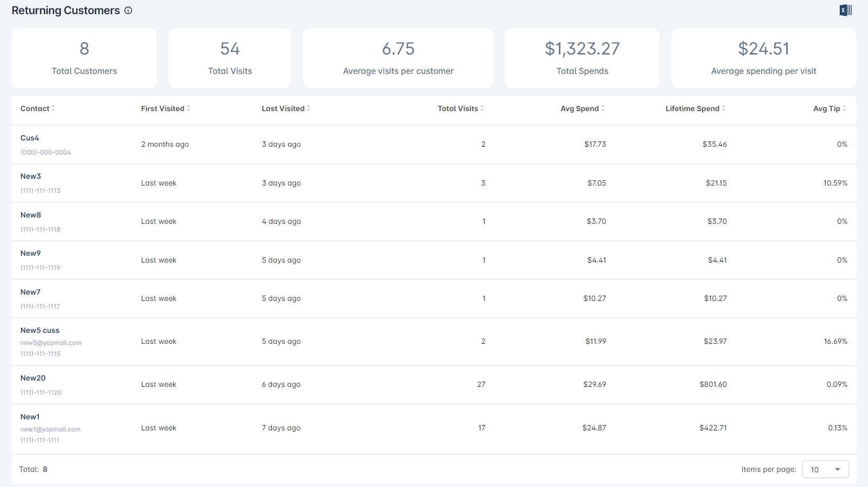Sort table by Contact column arrows

click(53, 109)
